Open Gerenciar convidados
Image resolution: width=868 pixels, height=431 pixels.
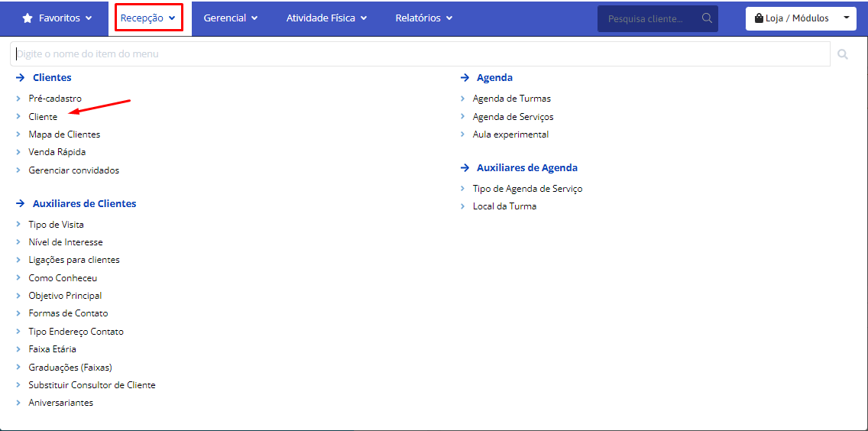[73, 170]
